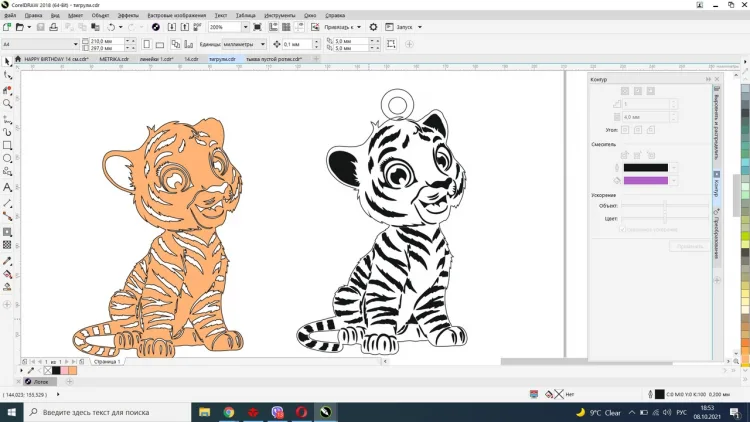Set landscape page orientation
This screenshot has width=750, height=422.
pos(160,44)
